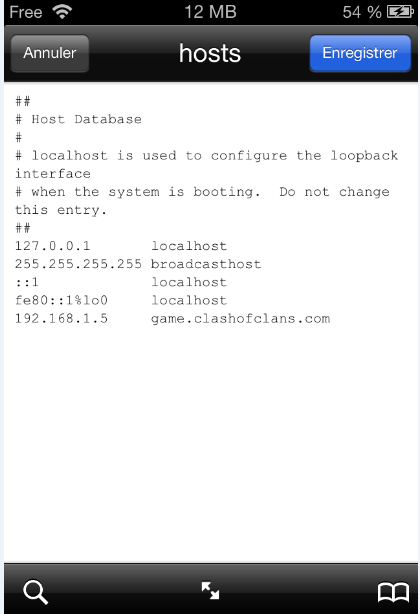
Task: Tap the hosts title in the header
Action: click(x=210, y=53)
